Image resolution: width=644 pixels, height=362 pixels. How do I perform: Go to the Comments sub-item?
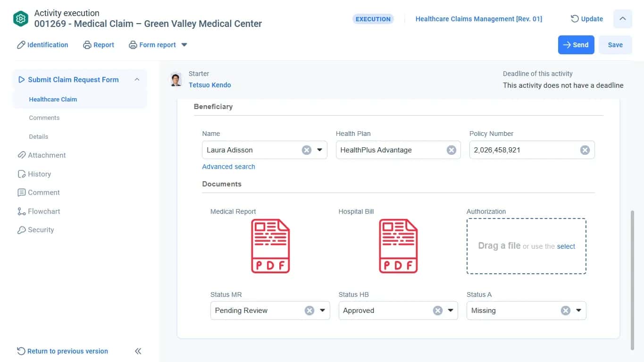coord(44,118)
